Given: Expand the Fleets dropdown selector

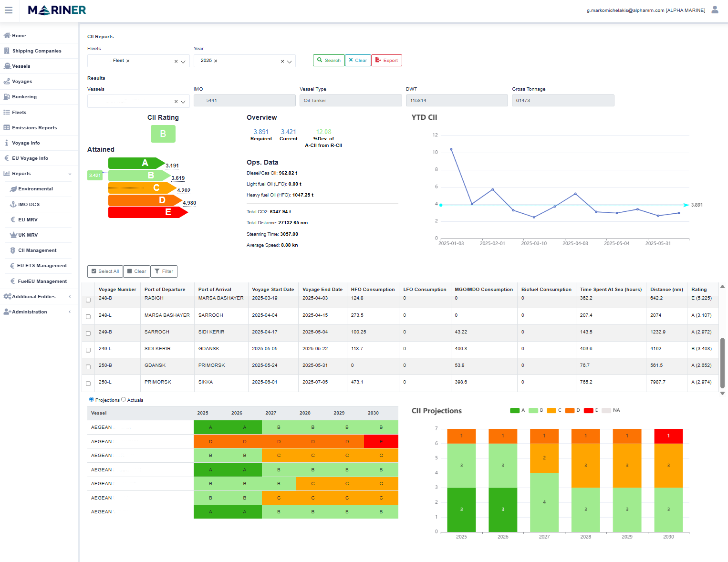Looking at the screenshot, I should (x=183, y=61).
